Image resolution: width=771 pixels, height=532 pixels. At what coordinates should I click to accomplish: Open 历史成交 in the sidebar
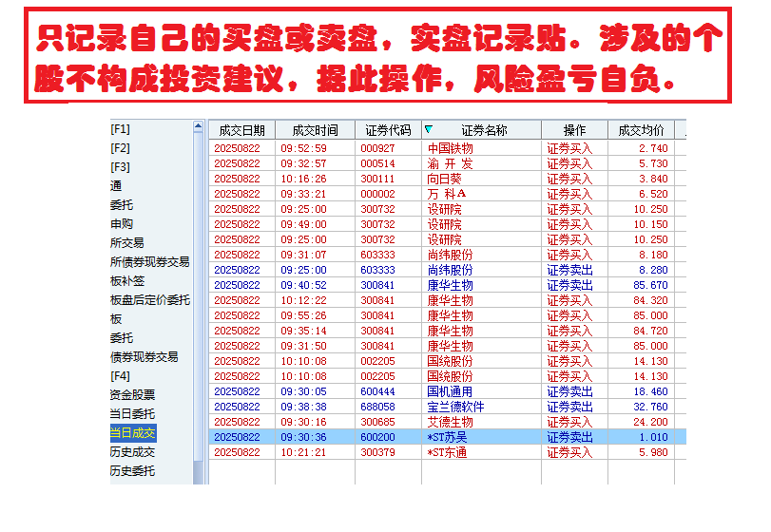coord(133,452)
